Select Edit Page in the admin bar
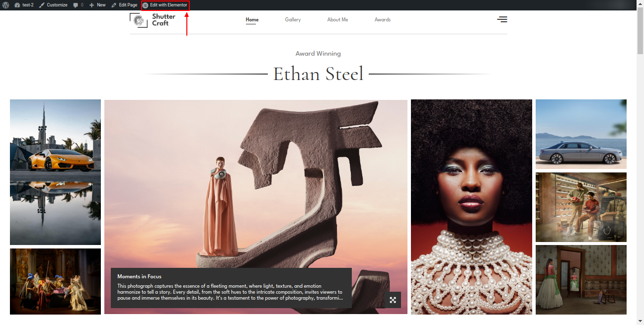644x325 pixels. click(124, 5)
